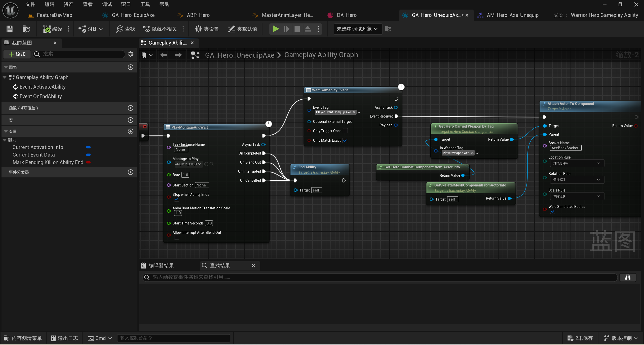Switch to AM_Hero_Axe_Unequip tab
Image resolution: width=644 pixels, height=345 pixels.
[x=512, y=15]
